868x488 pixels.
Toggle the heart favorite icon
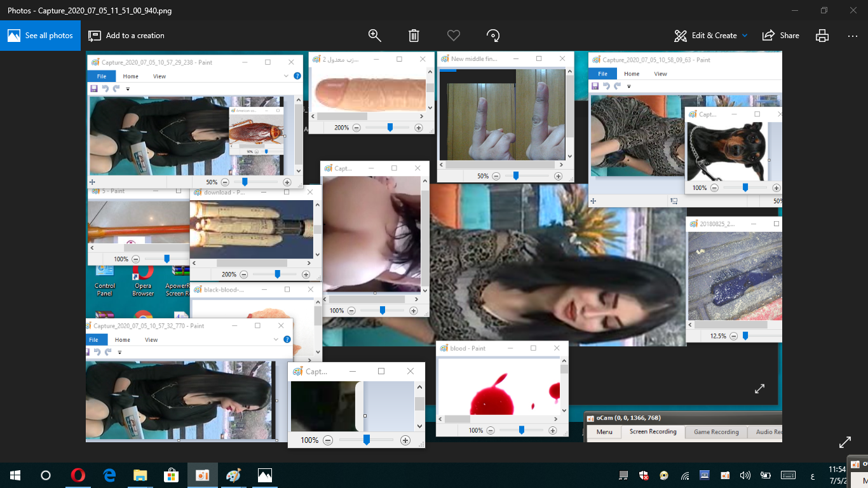453,36
